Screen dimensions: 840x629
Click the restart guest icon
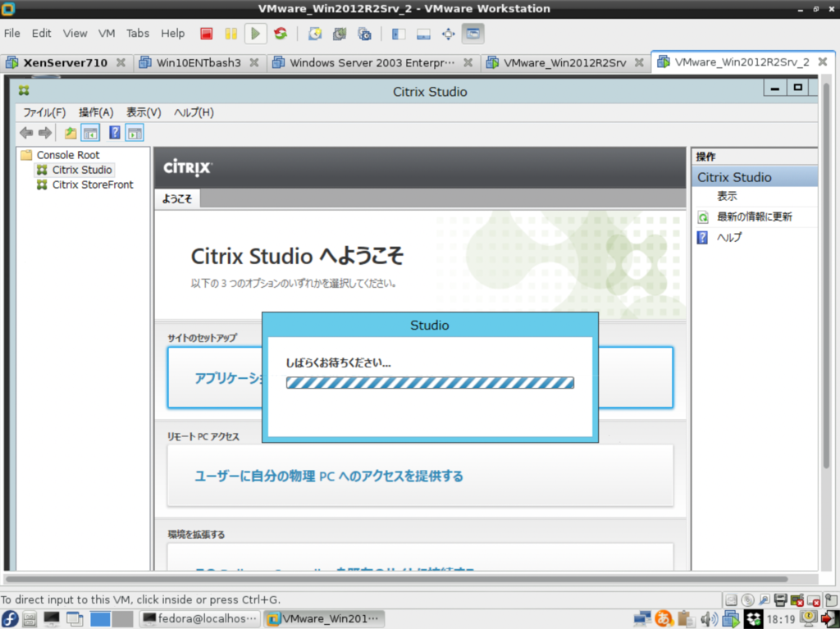coord(281,34)
